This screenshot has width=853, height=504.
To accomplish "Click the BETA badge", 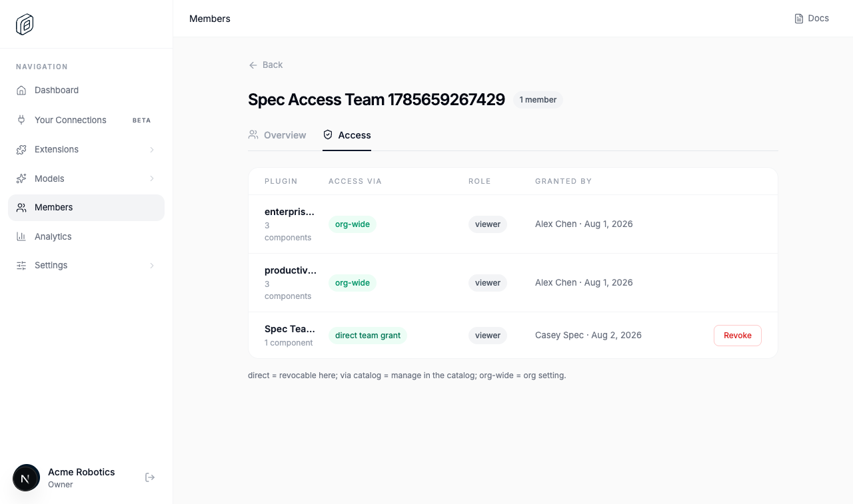I will (x=141, y=121).
